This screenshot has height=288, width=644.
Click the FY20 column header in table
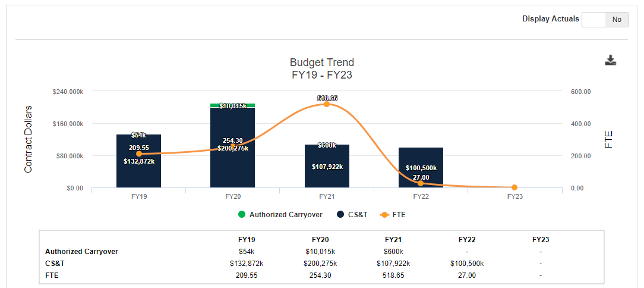[321, 239]
